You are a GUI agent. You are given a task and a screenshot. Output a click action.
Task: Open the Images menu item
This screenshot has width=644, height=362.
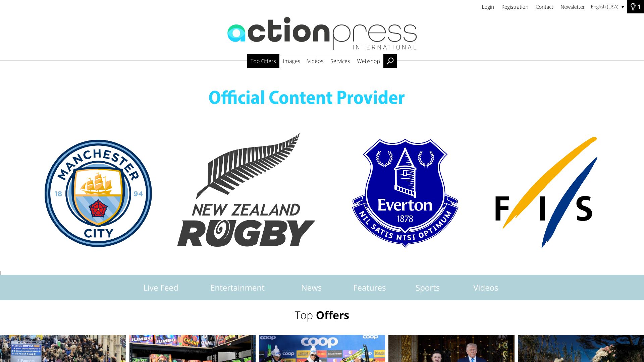(291, 61)
